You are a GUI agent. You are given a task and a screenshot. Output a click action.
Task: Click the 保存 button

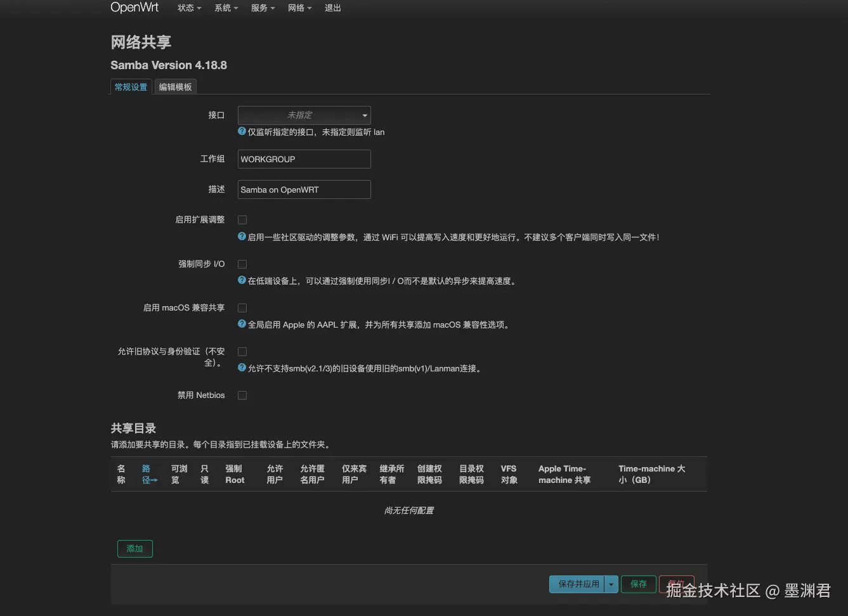[639, 584]
